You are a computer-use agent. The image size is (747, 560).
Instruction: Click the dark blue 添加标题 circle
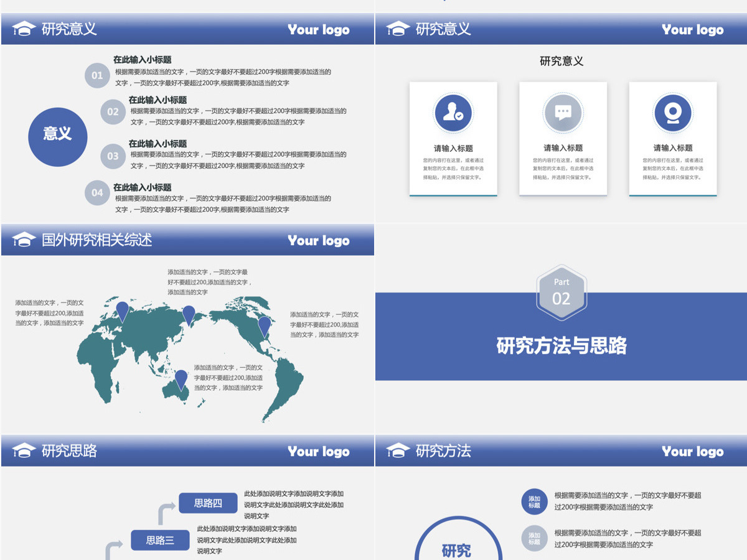534,502
